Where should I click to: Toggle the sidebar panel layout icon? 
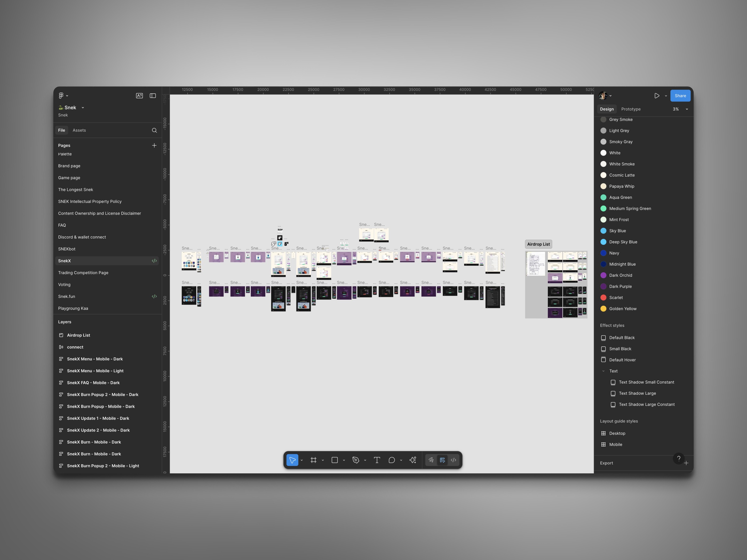pos(153,96)
